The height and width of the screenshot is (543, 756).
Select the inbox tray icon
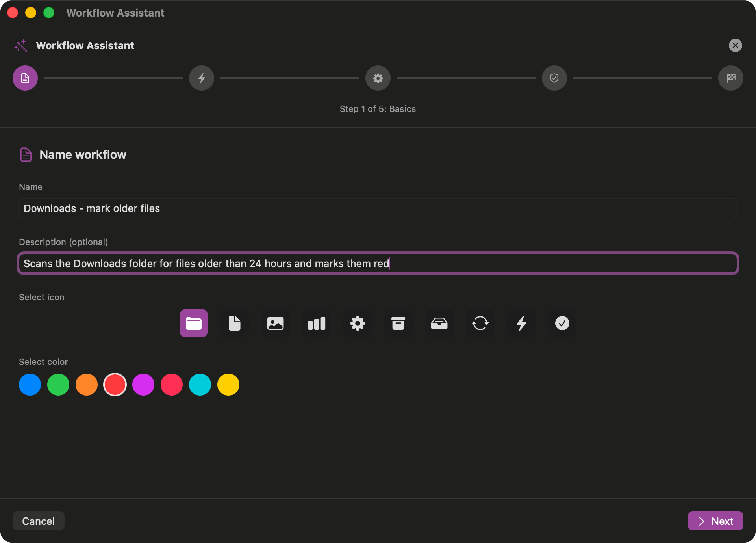pyautogui.click(x=439, y=323)
